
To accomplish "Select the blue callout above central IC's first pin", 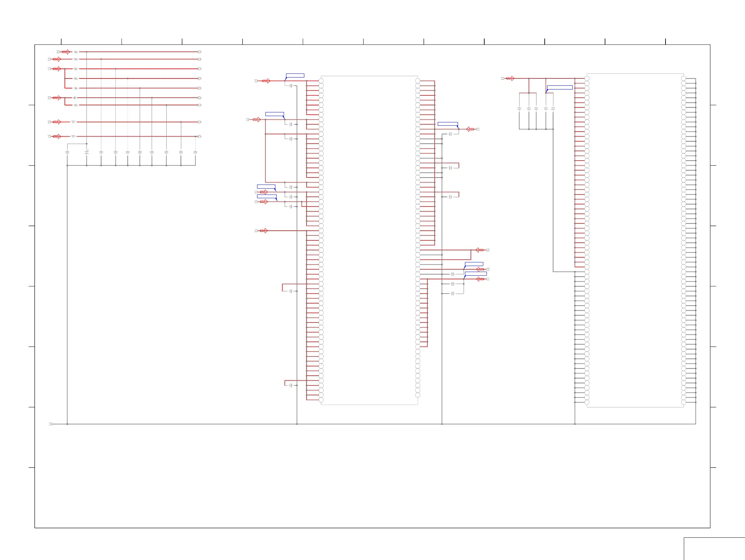I will (295, 75).
